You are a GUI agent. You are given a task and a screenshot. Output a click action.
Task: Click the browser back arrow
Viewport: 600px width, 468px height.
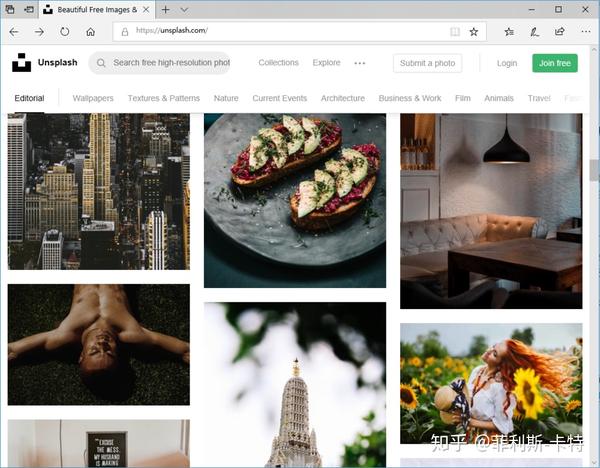tap(14, 32)
